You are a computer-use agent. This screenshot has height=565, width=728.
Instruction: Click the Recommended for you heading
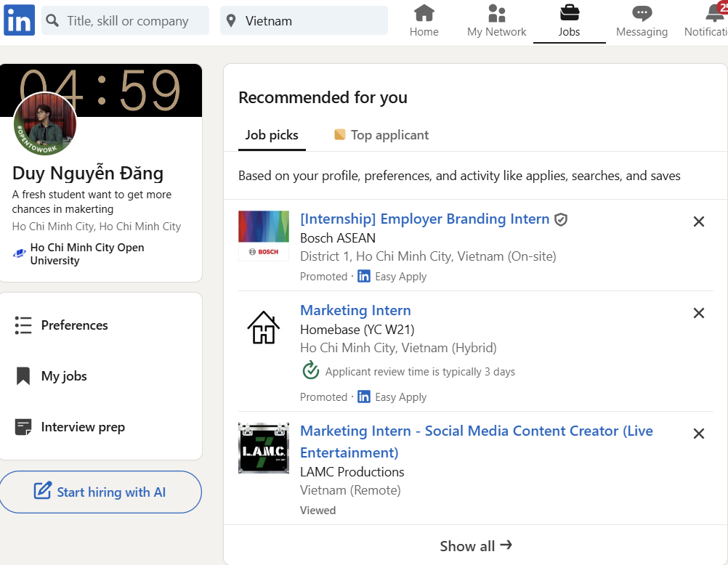[x=323, y=97]
